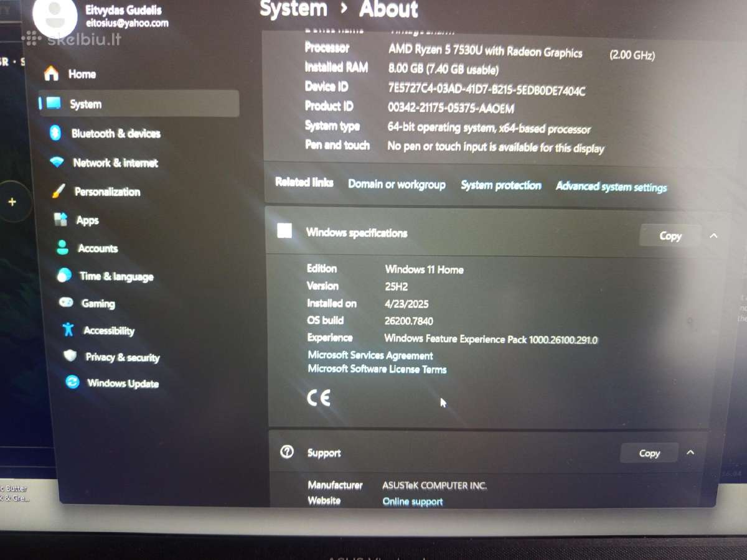Select OS build 26200.7840
Image resolution: width=747 pixels, height=560 pixels.
(x=409, y=321)
